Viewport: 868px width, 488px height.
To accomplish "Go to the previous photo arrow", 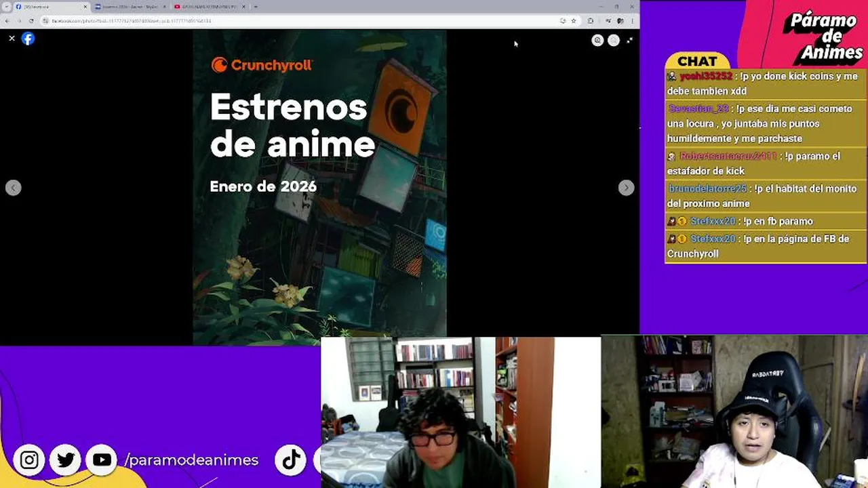I will coord(14,188).
